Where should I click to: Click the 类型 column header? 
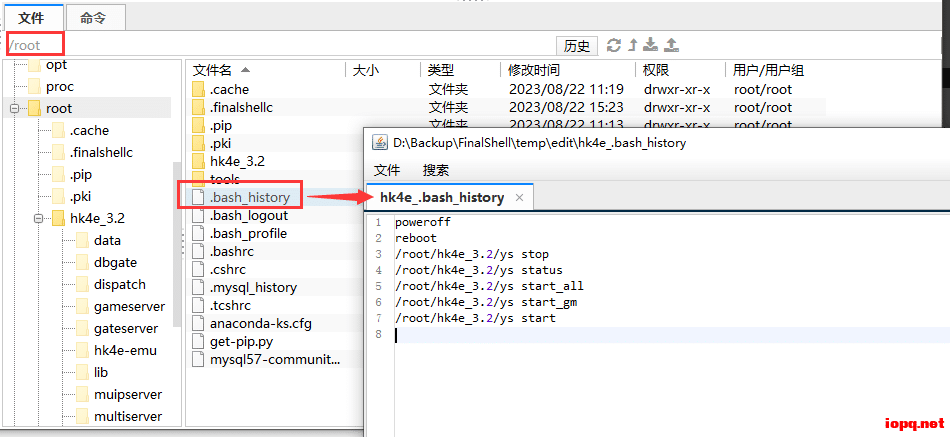[441, 70]
